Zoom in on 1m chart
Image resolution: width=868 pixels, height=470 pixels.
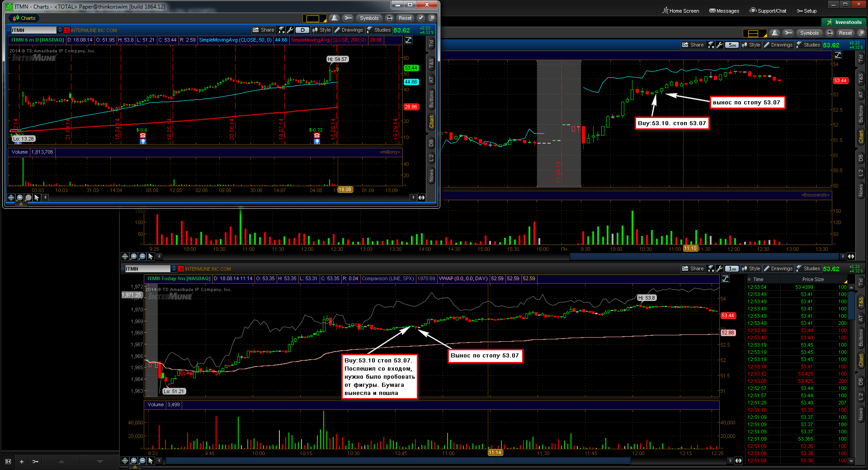pos(134,461)
